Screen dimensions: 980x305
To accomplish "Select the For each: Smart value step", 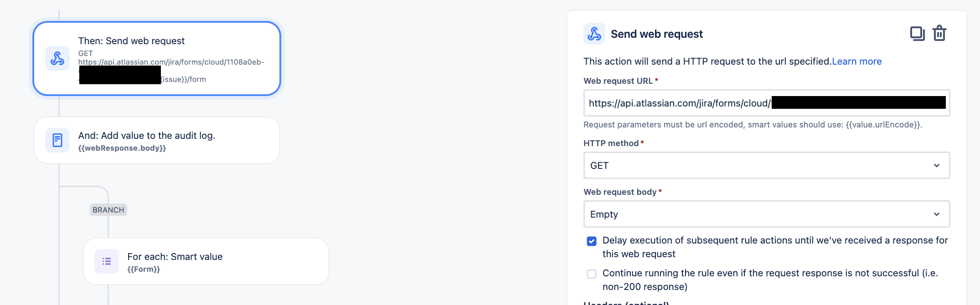I will (206, 261).
